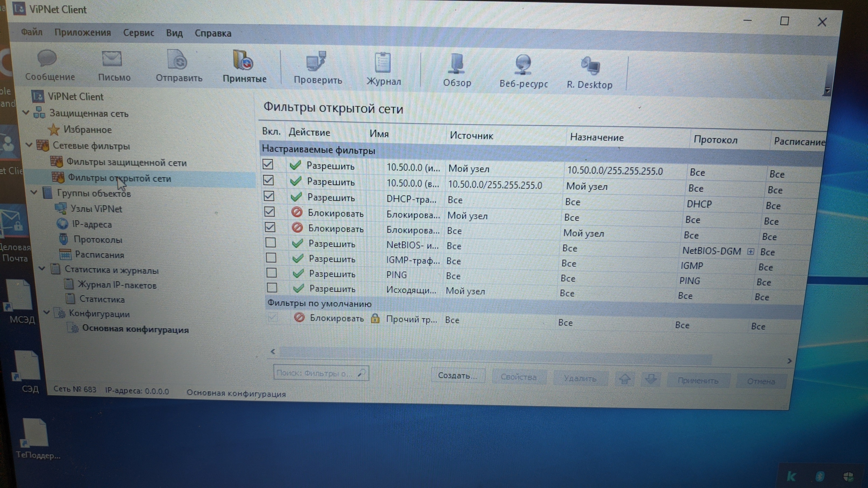Collapse Сетевые фильтры node
This screenshot has width=868, height=488.
click(29, 145)
